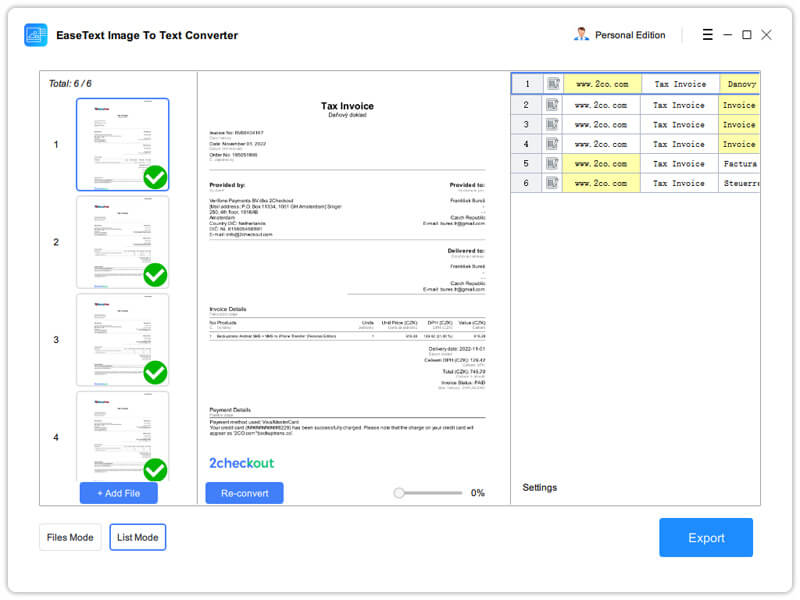Open the hamburger menu icon
Viewport: 800px width, 600px height.
point(707,35)
